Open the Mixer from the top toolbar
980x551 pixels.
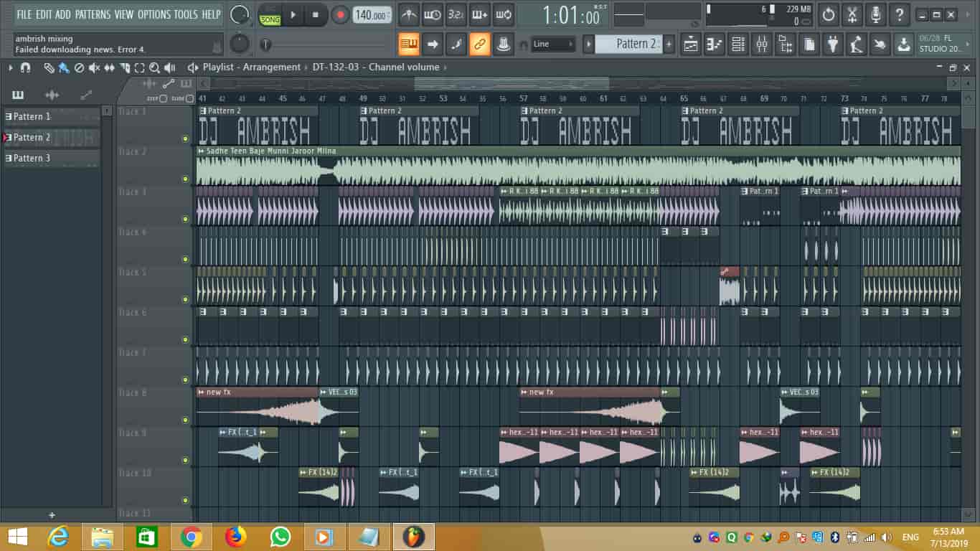(x=763, y=44)
